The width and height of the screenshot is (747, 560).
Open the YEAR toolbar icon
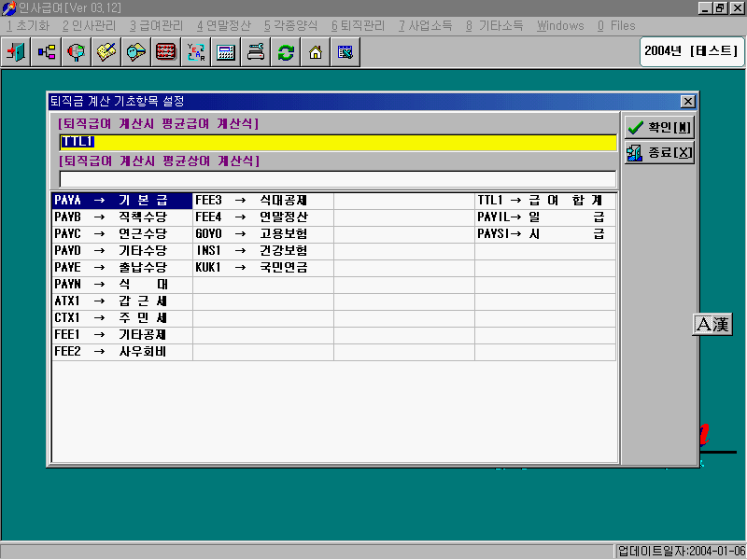[195, 52]
